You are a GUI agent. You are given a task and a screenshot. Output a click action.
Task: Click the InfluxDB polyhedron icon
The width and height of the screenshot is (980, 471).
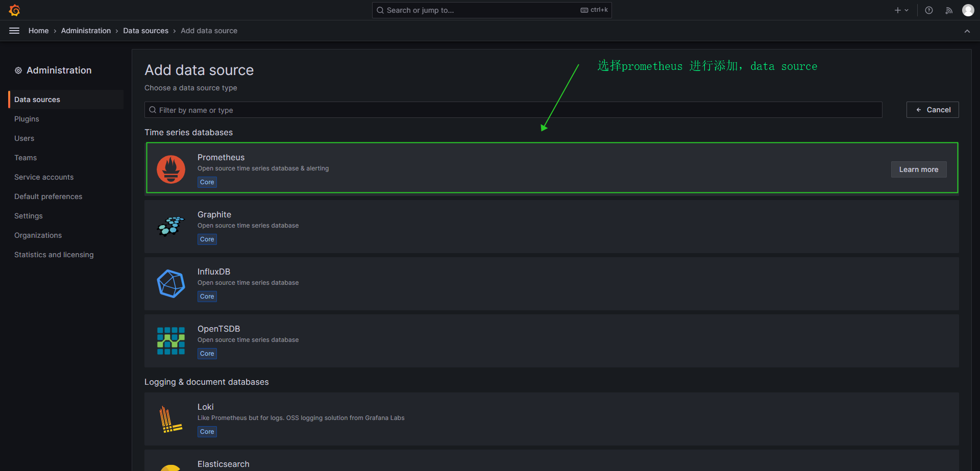coord(171,284)
